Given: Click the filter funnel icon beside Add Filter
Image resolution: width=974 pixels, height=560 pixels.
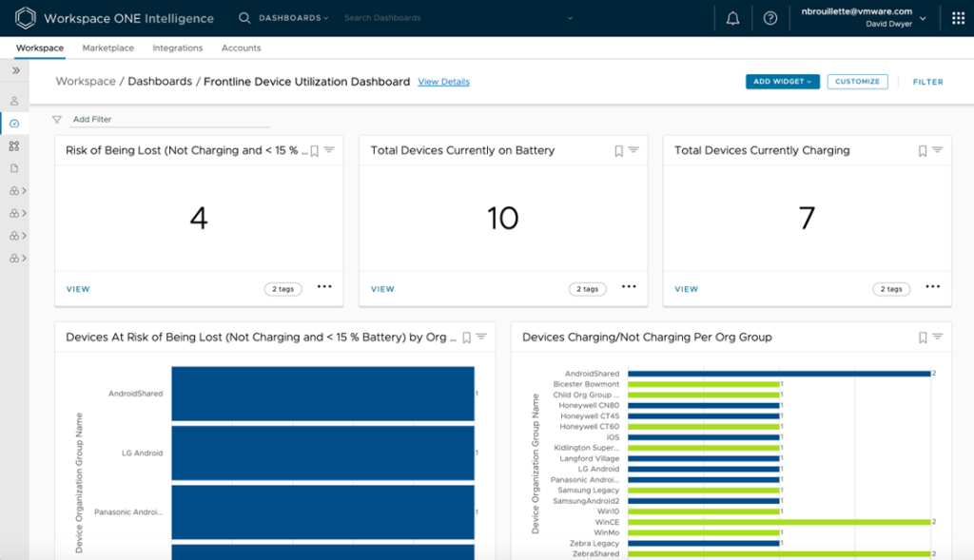Looking at the screenshot, I should [57, 120].
